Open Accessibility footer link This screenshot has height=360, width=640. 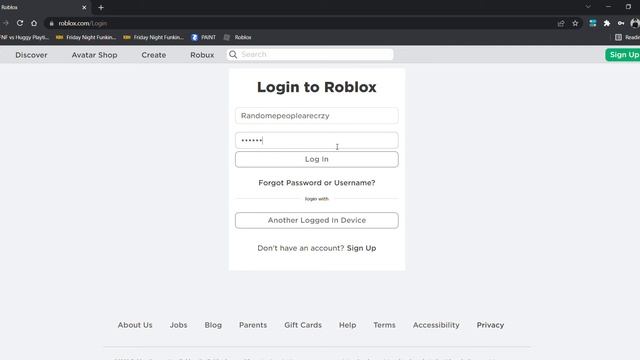pos(436,325)
